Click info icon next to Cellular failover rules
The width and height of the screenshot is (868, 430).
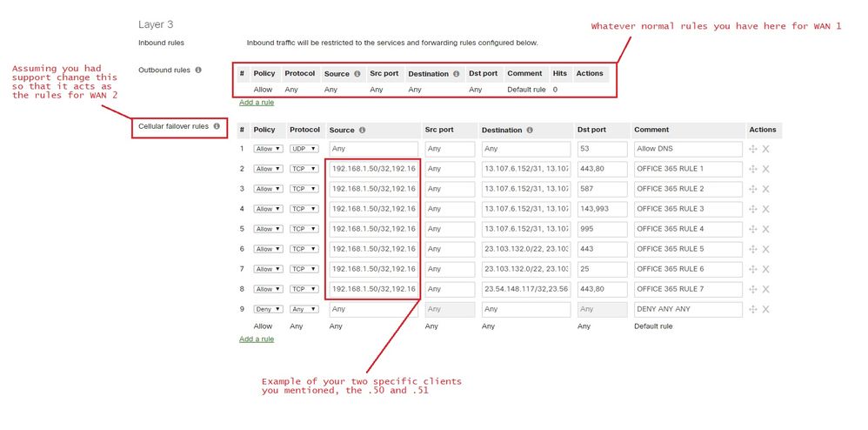coord(216,126)
